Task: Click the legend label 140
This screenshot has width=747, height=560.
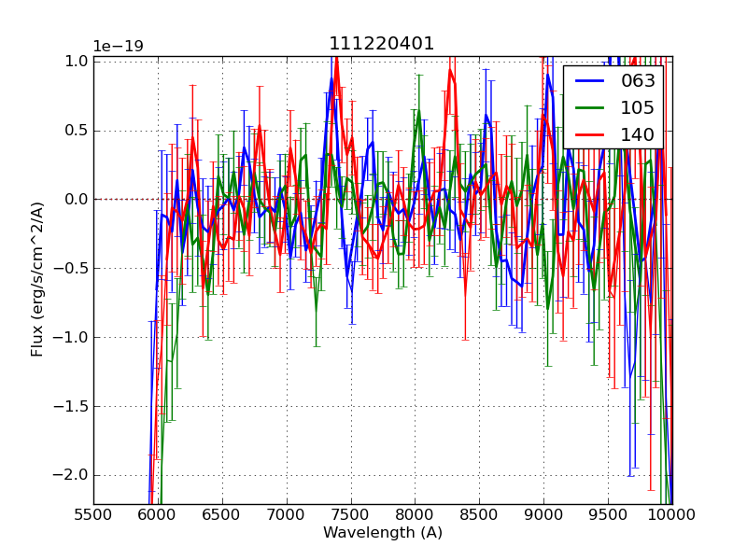Action: click(x=638, y=134)
